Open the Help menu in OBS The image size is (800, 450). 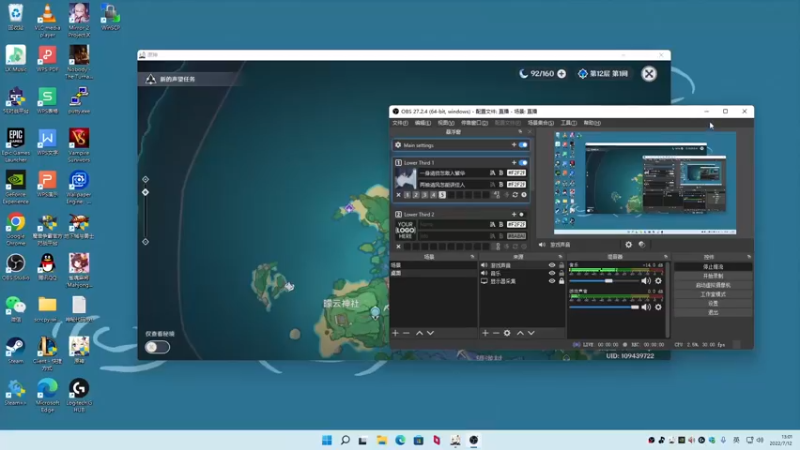pos(592,123)
